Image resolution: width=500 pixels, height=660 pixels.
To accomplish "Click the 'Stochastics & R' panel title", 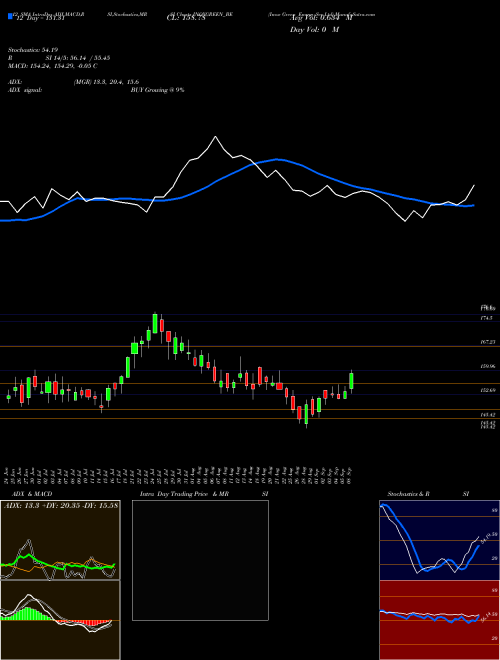I will pyautogui.click(x=408, y=494).
